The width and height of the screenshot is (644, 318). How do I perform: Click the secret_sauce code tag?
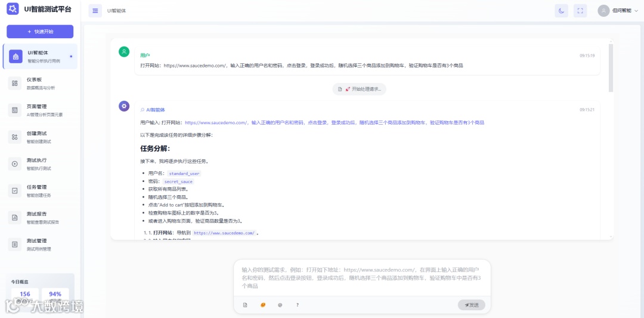coord(178,181)
